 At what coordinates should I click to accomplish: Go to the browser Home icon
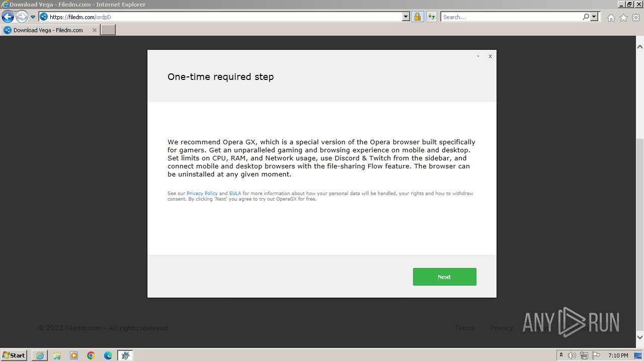611,18
